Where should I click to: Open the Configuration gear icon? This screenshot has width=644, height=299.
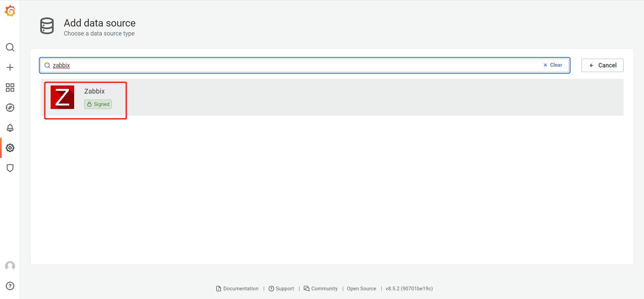[x=10, y=148]
